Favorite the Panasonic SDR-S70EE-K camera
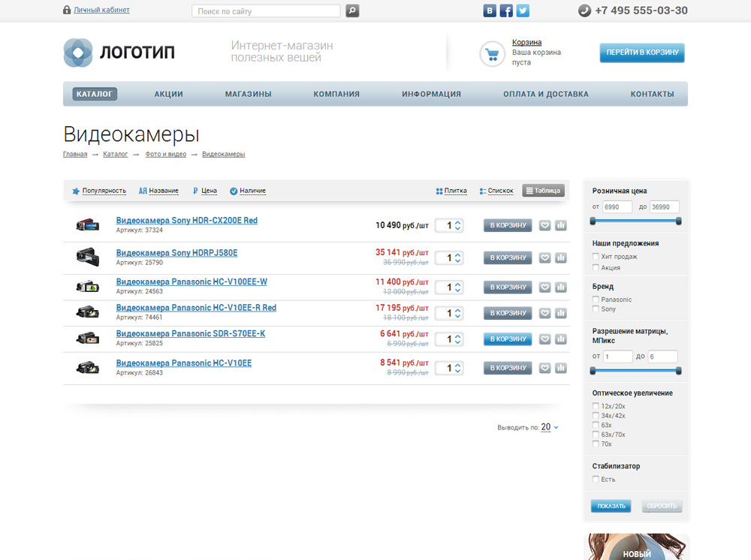751x560 pixels. pos(544,339)
